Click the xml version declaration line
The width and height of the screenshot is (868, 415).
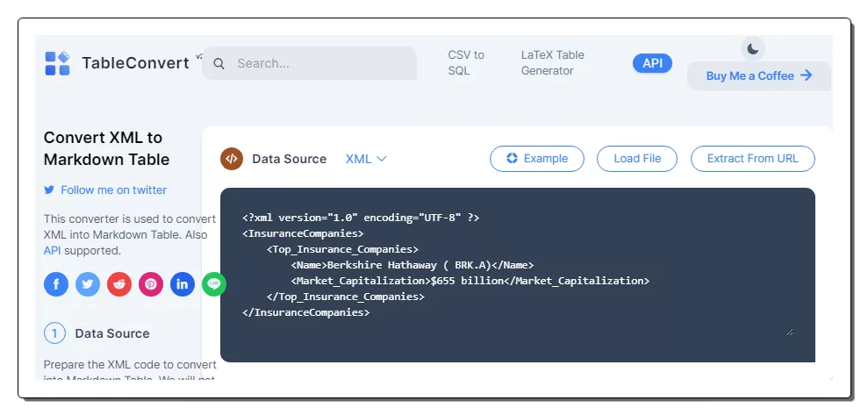[x=361, y=218]
